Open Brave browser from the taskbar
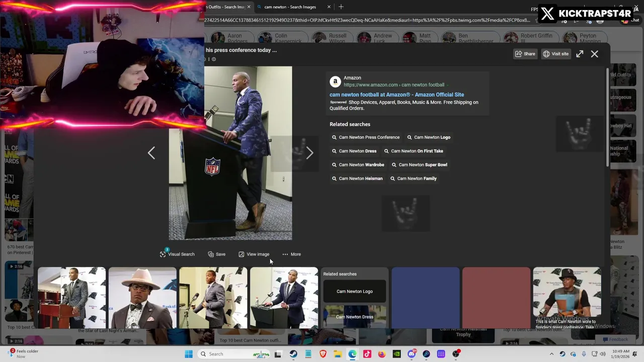Screen dimensions: 644x362 [x=323, y=354]
